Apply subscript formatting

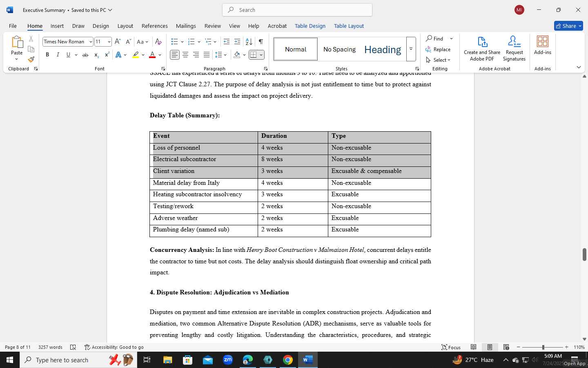click(96, 55)
